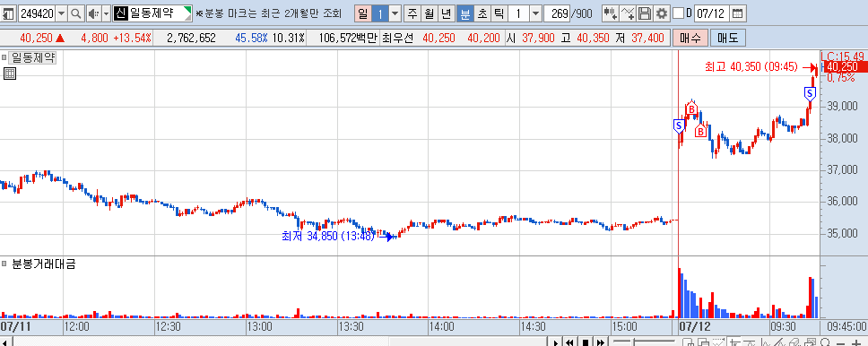Click the stock search magnifier icon
This screenshot has height=346, width=868.
pyautogui.click(x=77, y=13)
